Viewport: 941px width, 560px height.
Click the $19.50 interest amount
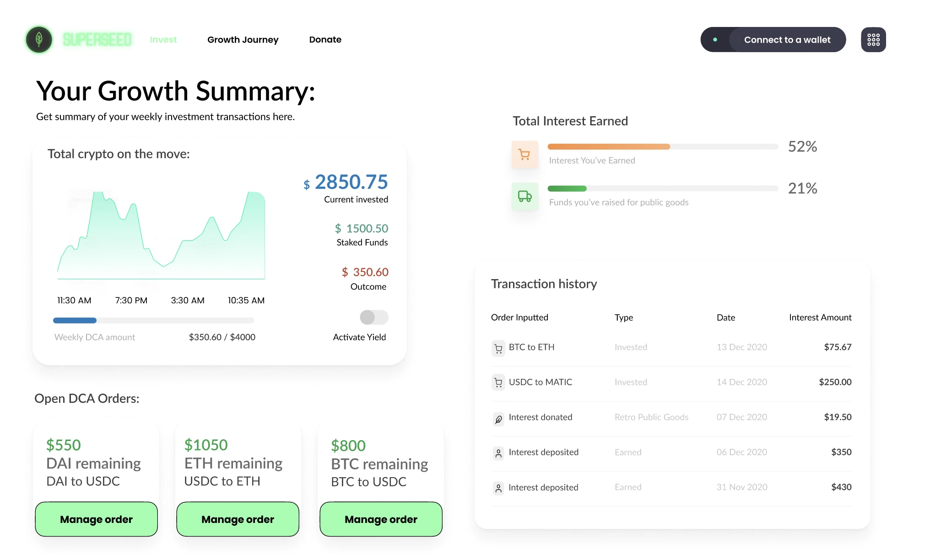click(838, 417)
